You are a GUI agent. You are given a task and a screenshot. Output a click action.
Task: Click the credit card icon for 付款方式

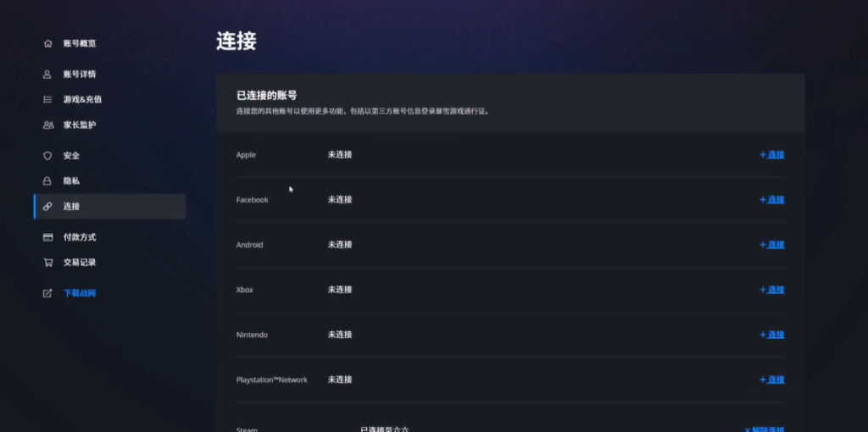click(47, 237)
